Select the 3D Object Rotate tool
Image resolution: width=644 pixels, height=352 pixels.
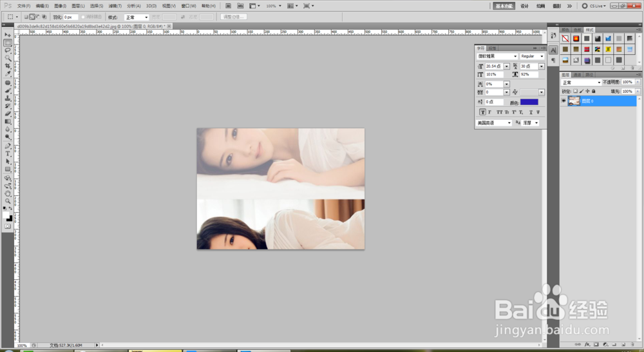pyautogui.click(x=8, y=178)
